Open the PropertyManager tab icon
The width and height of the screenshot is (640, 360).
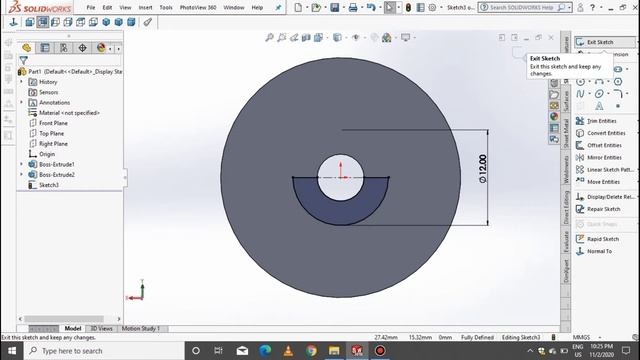45,48
